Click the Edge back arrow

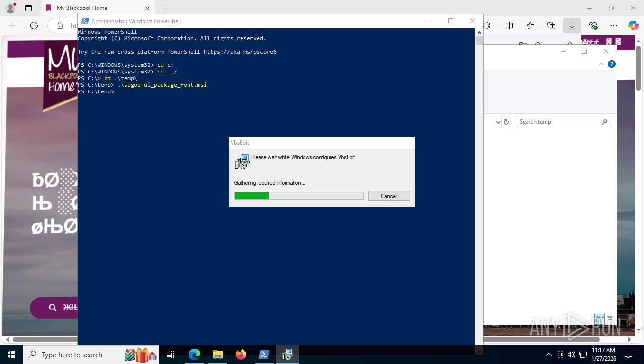pyautogui.click(x=13, y=26)
